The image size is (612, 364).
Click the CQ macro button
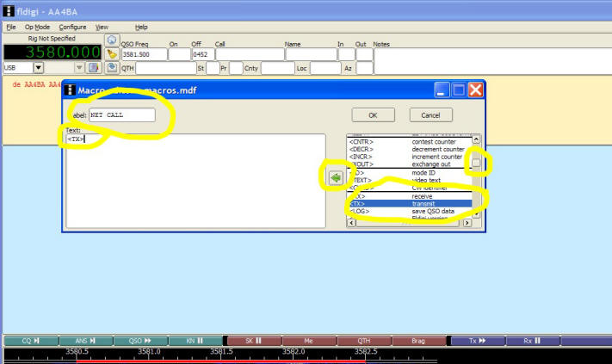pos(31,341)
